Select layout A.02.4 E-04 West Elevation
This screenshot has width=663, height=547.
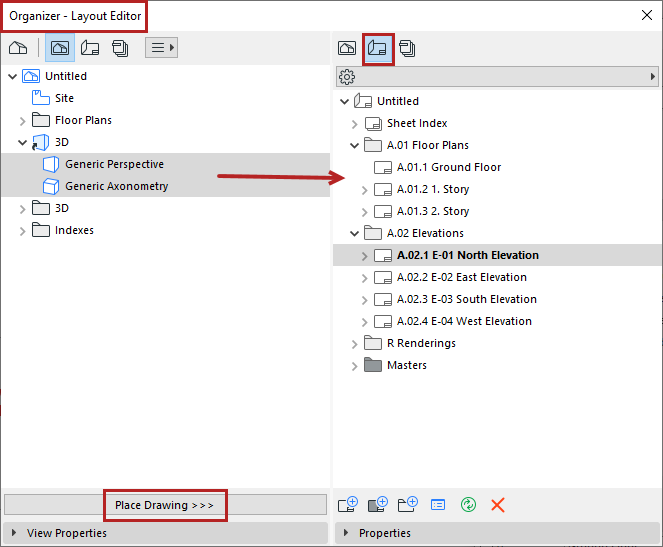click(x=464, y=321)
